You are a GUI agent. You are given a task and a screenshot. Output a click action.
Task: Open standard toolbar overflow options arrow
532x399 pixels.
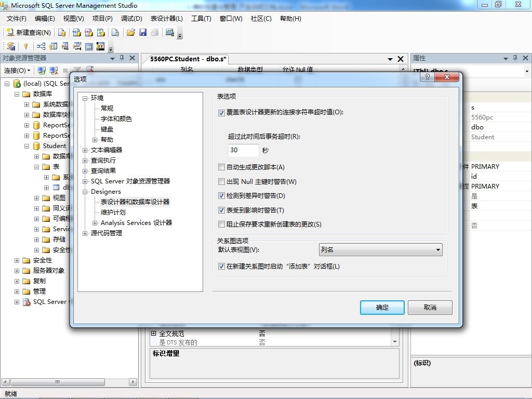(180, 35)
